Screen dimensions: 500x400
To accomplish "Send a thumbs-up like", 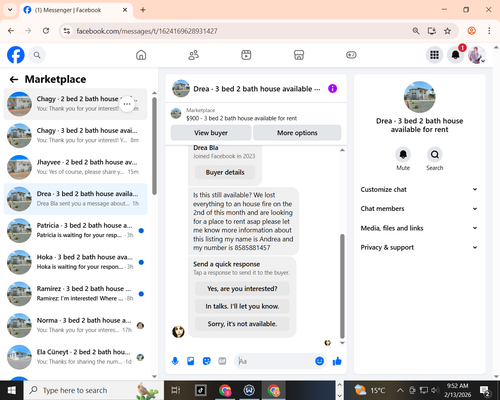I will (337, 361).
